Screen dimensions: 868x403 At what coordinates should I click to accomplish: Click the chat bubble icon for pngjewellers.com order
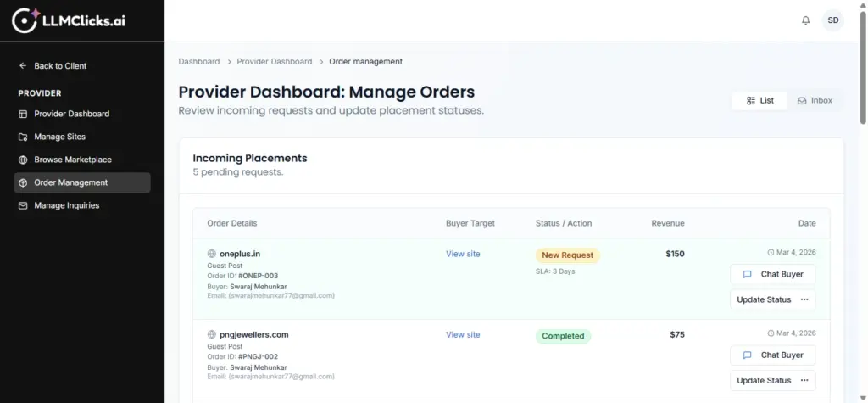(747, 355)
